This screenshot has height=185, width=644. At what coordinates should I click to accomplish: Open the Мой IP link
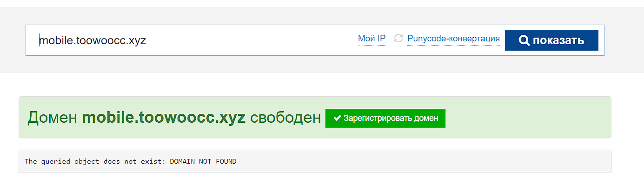pyautogui.click(x=372, y=39)
